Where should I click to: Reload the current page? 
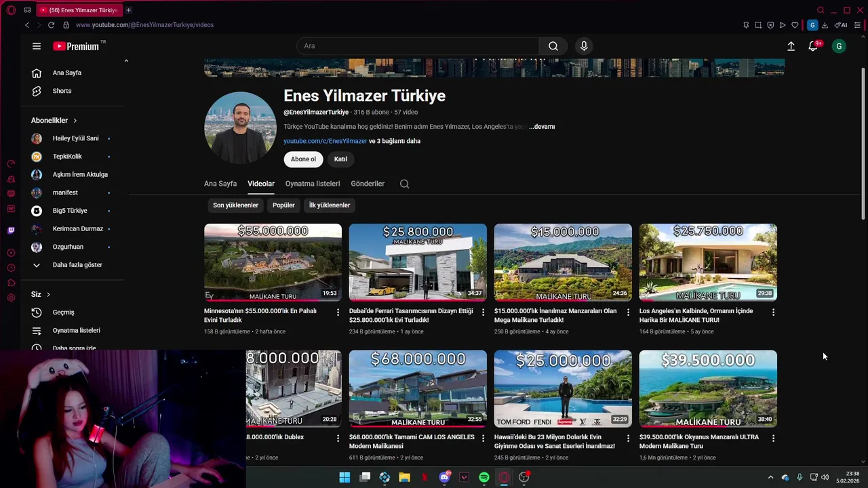(51, 25)
